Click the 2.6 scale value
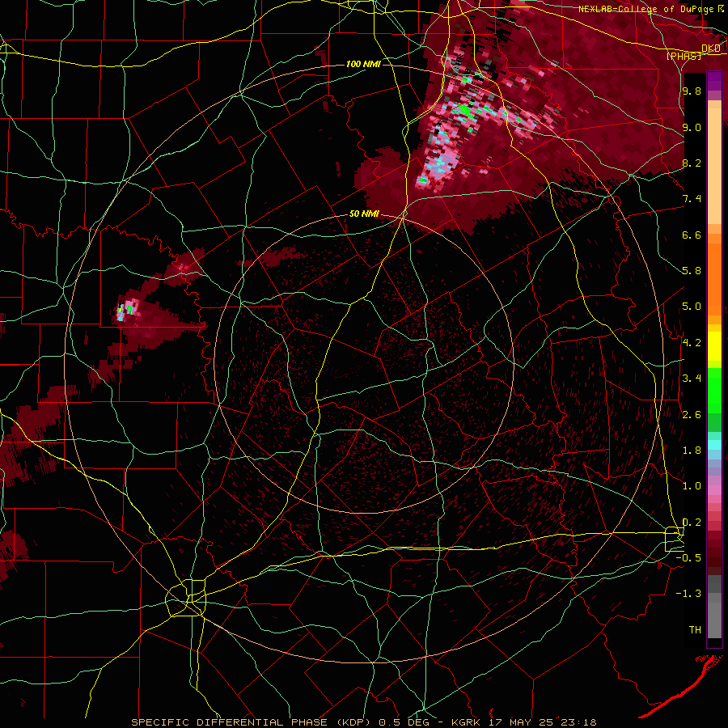Screen dimensions: 728x728 coord(692,415)
